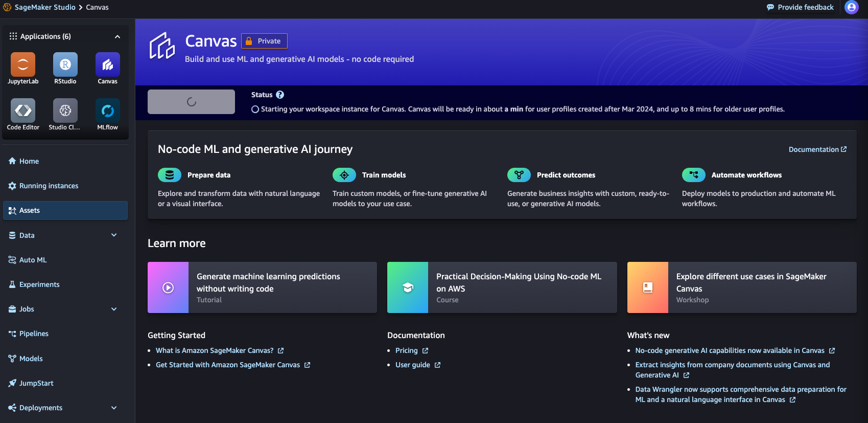Open the 'Generate machine learning predictions' tutorial card
Viewport: 868px width, 423px height.
click(x=262, y=287)
